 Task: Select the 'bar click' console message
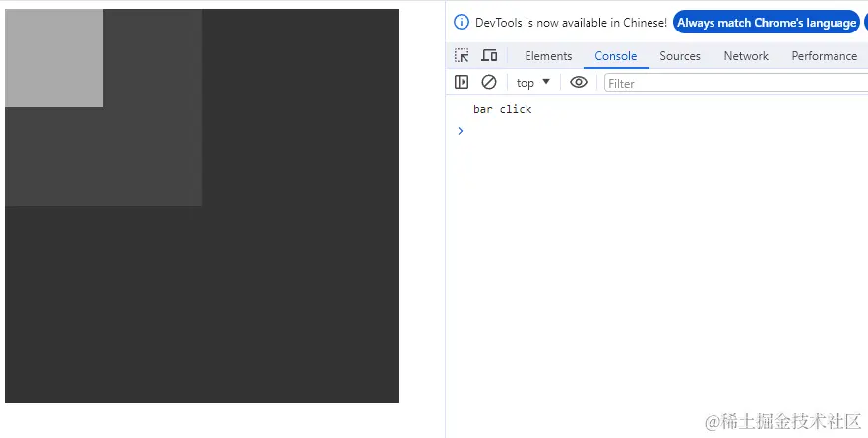tap(502, 109)
